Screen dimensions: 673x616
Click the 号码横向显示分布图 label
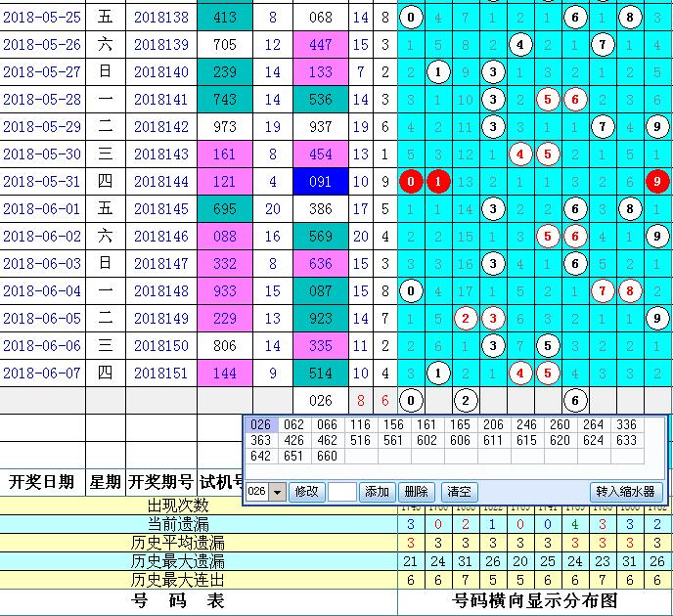tap(535, 600)
